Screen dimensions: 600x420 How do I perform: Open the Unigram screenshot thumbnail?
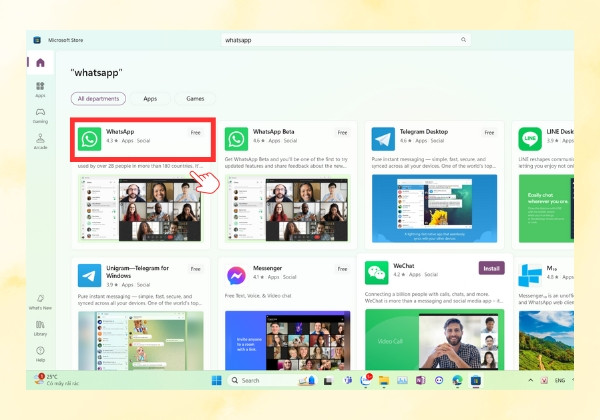pyautogui.click(x=141, y=341)
